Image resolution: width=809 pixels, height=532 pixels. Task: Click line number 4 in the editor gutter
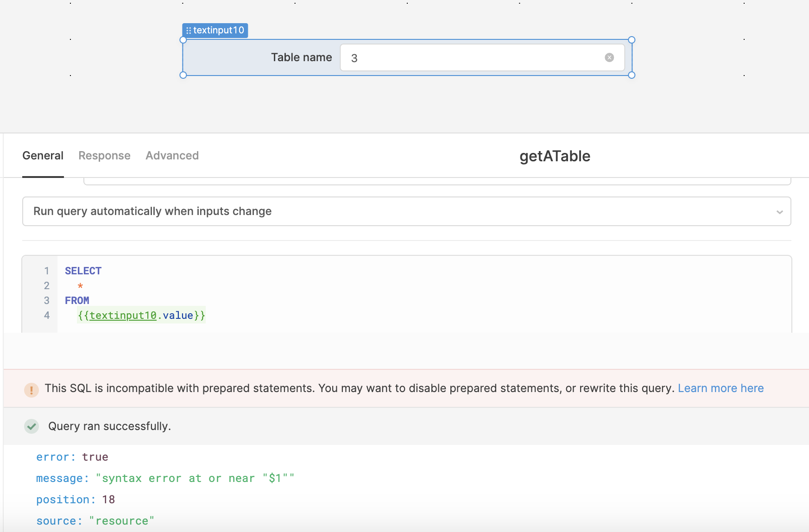tap(47, 316)
